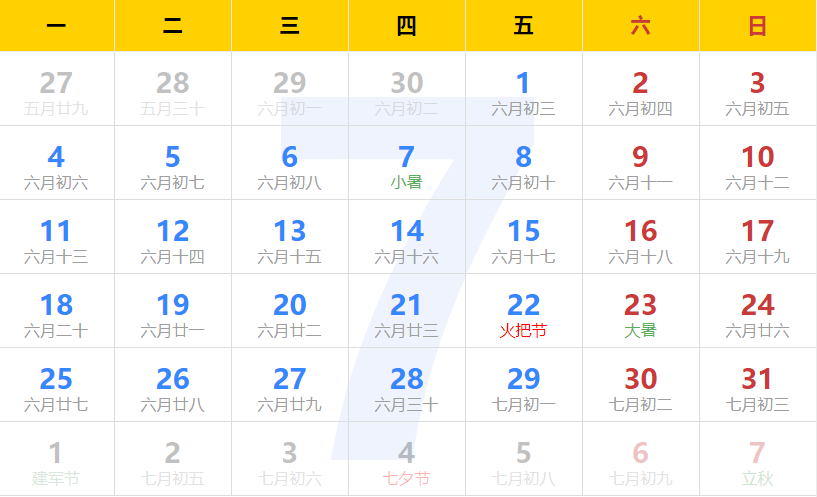The image size is (817, 497).
Task: Select August 7 marked 立秋
Action: tap(758, 458)
